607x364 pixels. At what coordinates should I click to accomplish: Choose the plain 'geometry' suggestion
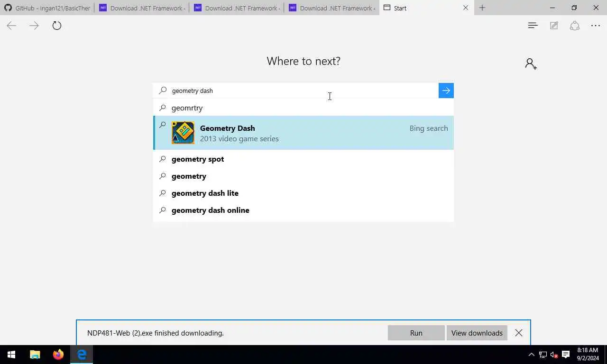(x=303, y=176)
